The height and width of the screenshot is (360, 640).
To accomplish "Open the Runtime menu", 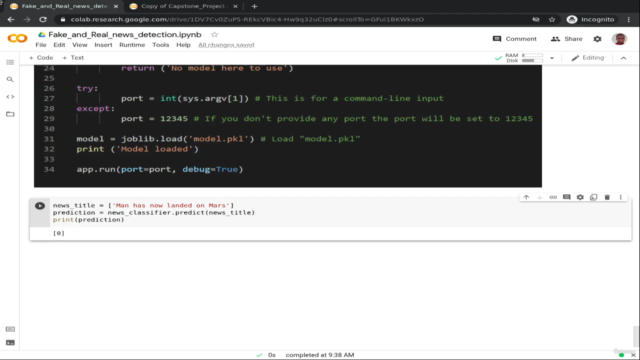I will [x=132, y=45].
